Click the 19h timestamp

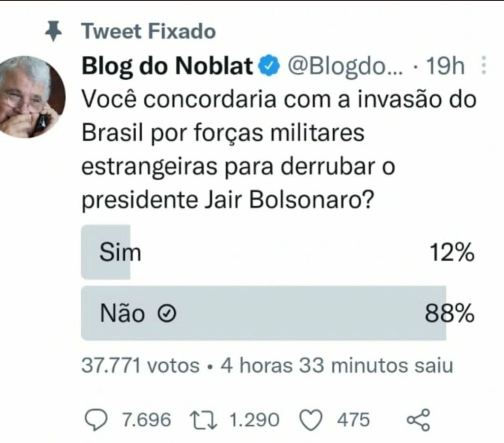coord(445,66)
